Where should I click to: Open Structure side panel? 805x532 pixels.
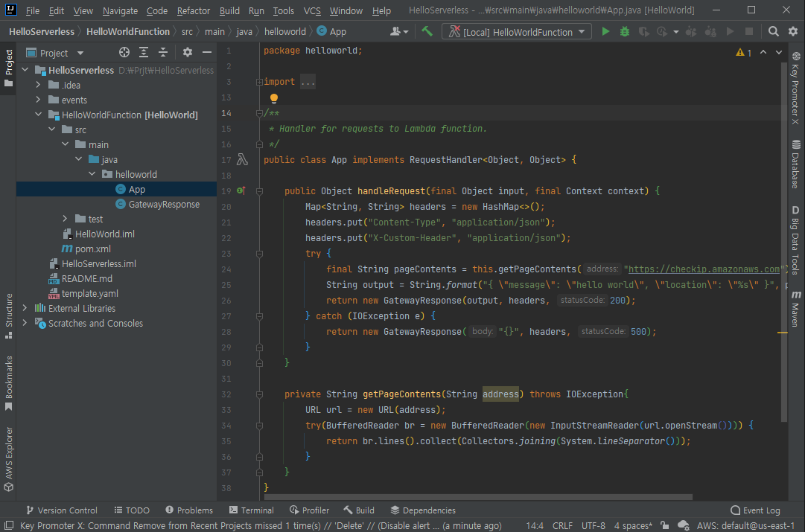[x=8, y=315]
